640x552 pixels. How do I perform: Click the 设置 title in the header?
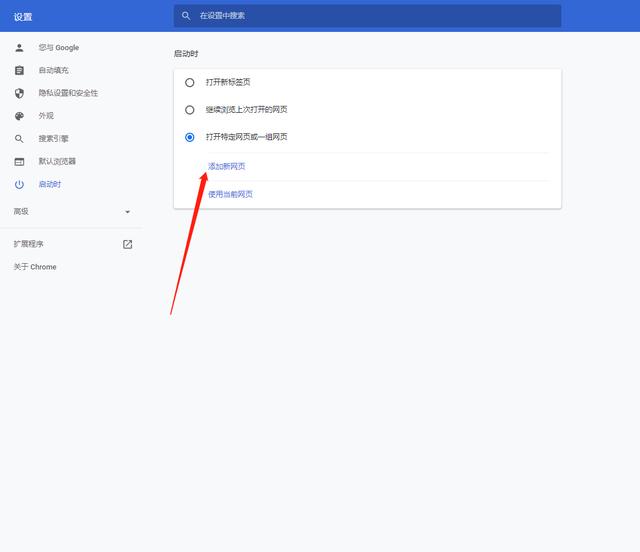[x=23, y=16]
